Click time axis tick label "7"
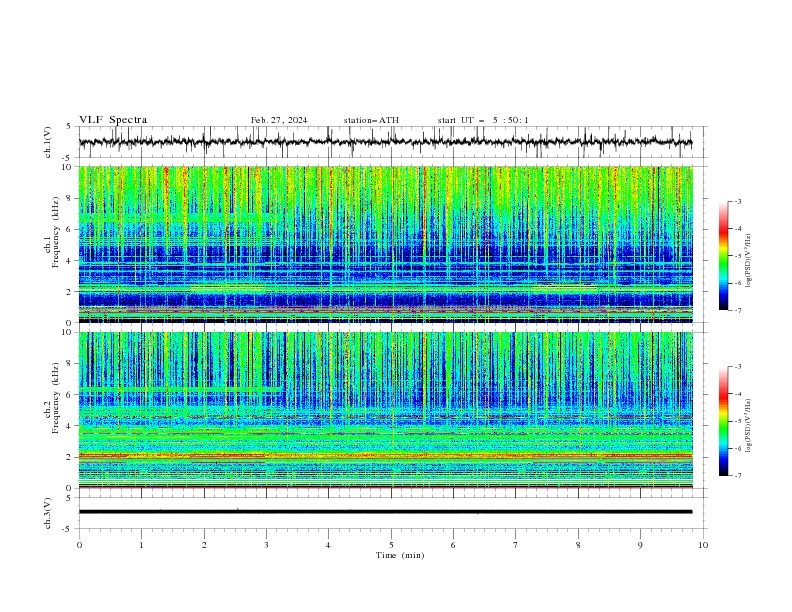The height and width of the screenshot is (612, 792). coord(516,545)
